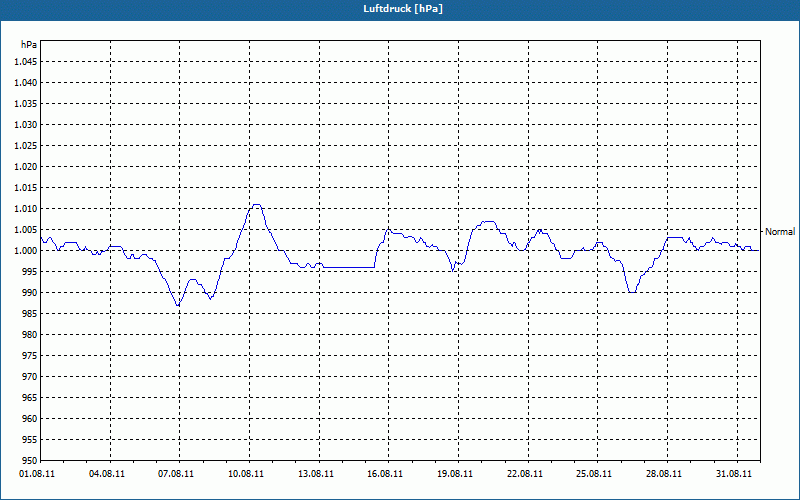Click the 1.005 y-axis value
The width and height of the screenshot is (800, 500).
click(x=26, y=230)
